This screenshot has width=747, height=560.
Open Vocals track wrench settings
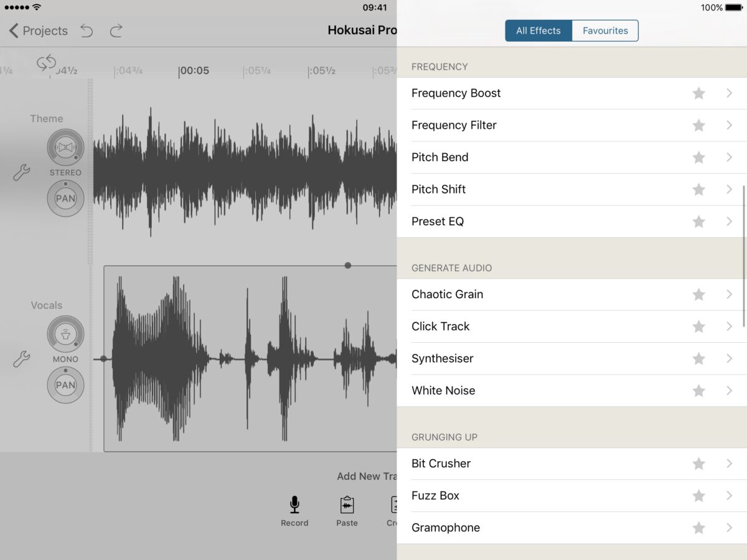click(x=21, y=358)
